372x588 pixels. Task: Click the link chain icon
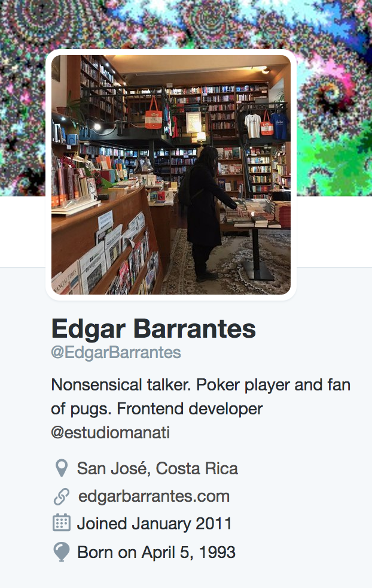tap(62, 496)
